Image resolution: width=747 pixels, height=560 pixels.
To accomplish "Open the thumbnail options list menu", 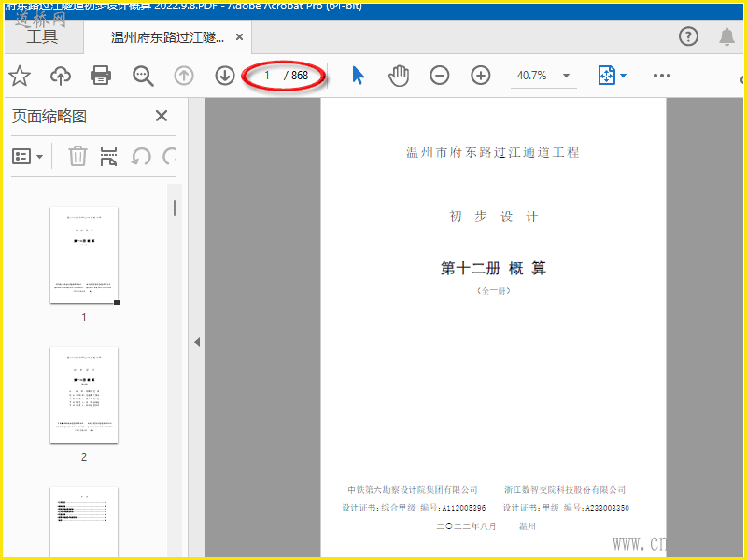I will pos(27,156).
